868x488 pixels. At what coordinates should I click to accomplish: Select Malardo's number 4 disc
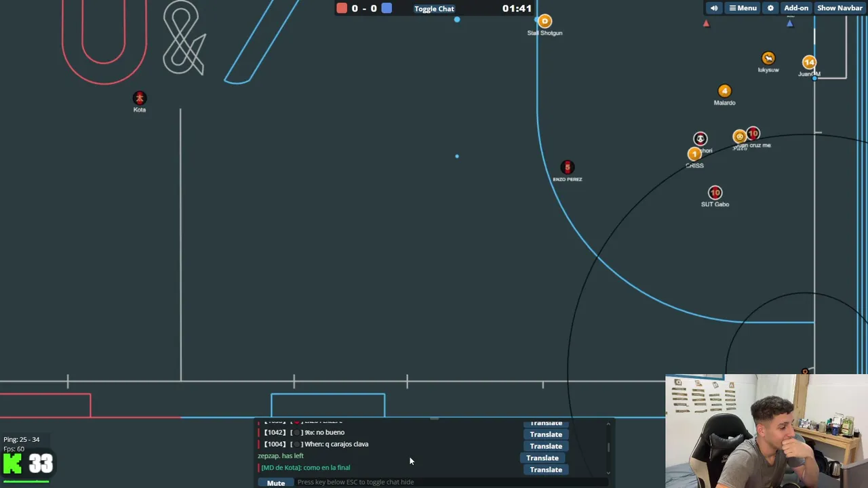(x=724, y=91)
